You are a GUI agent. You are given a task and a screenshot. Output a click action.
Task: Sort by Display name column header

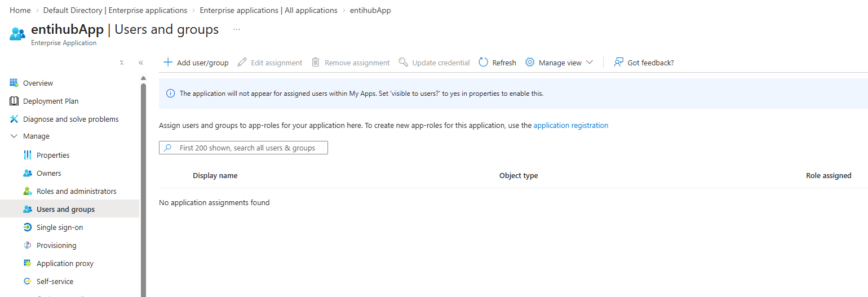coord(215,176)
